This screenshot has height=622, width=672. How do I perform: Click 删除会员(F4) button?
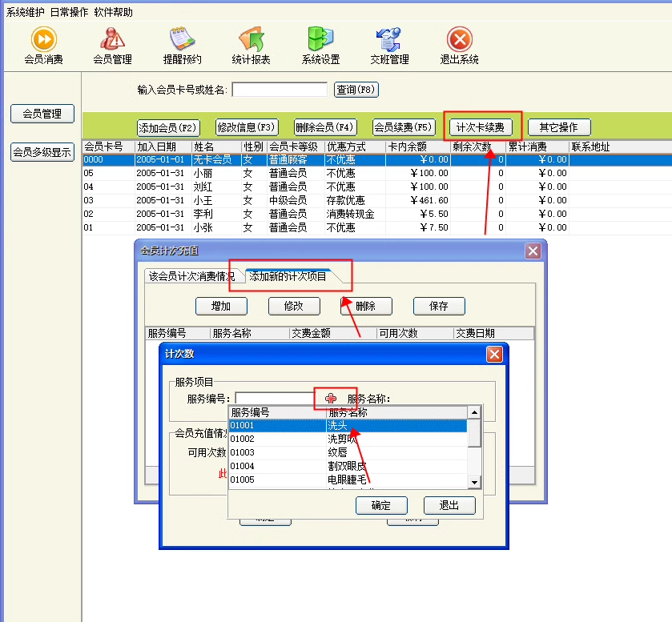[324, 127]
